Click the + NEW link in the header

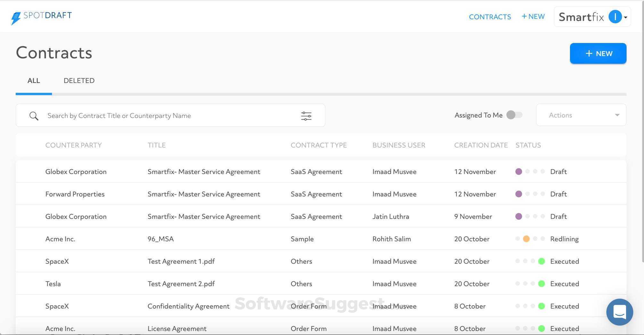pos(533,16)
